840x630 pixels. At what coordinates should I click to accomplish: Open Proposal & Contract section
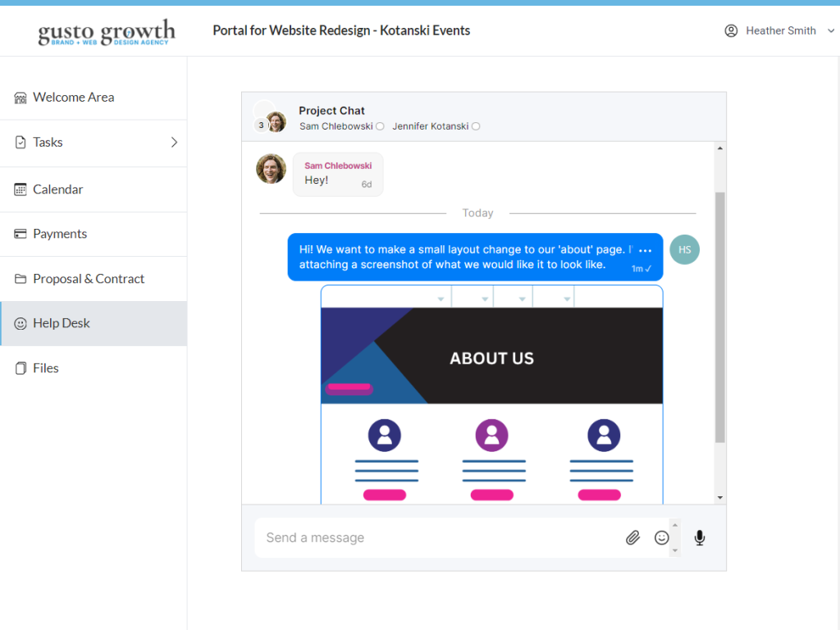click(94, 279)
